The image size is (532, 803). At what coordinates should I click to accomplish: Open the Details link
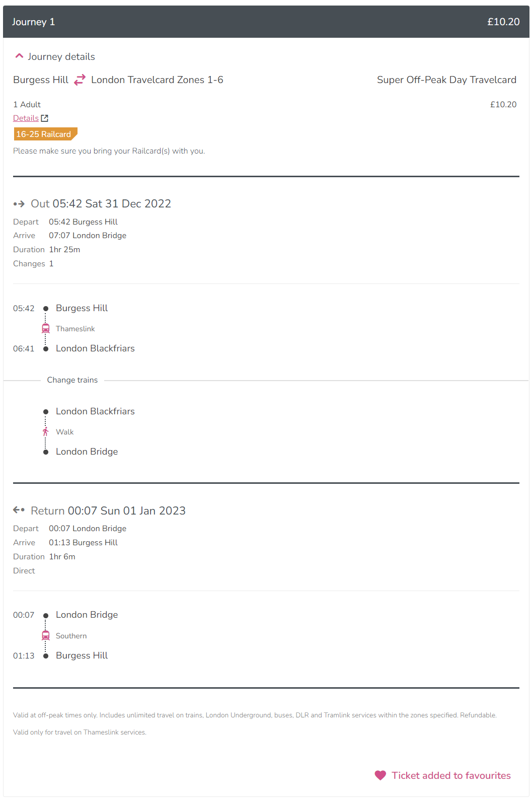point(26,118)
